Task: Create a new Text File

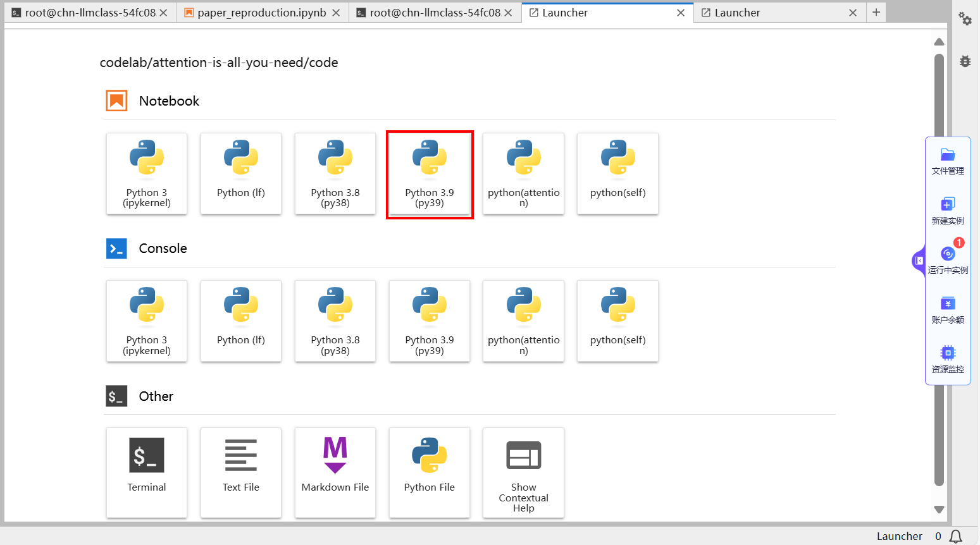Action: (x=241, y=471)
